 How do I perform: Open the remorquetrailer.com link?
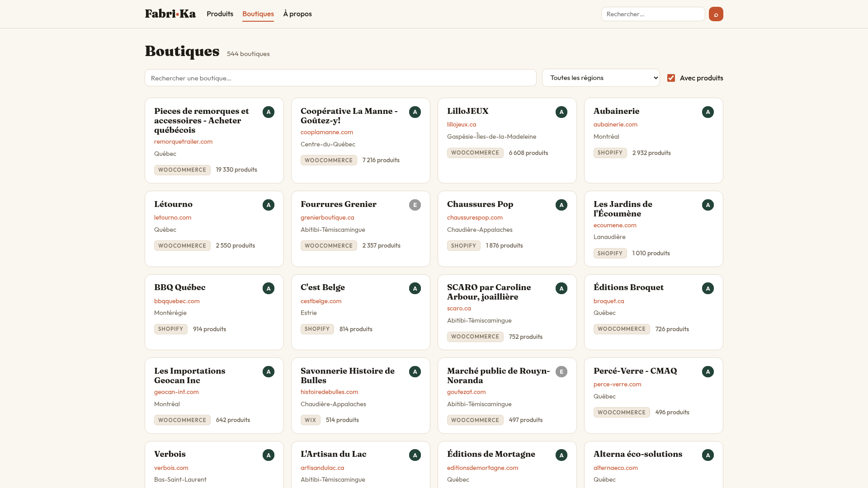tap(183, 142)
